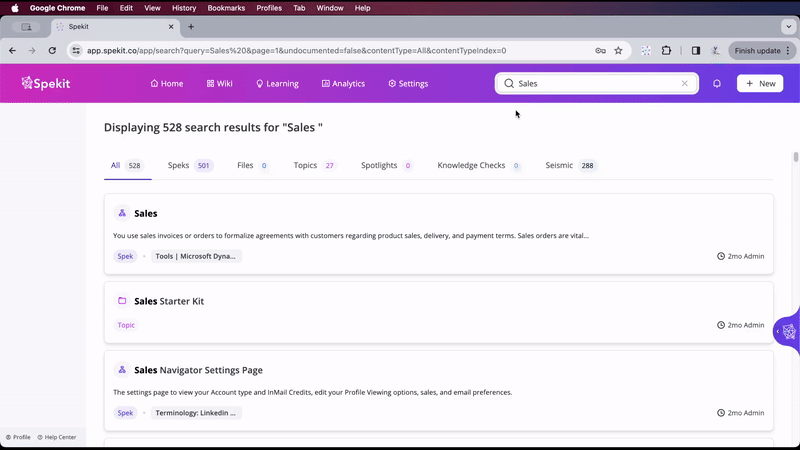Toggle Chrome side panel
800x450 pixels.
click(696, 51)
